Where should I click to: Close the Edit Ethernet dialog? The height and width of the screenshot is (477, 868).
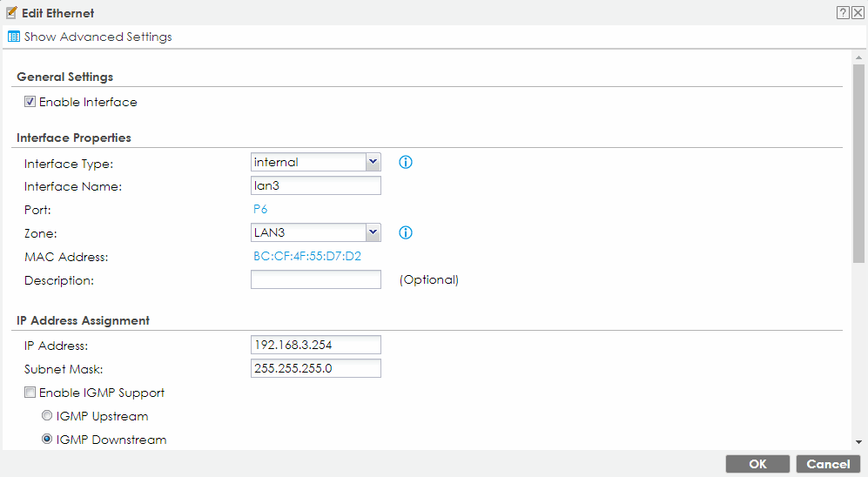pyautogui.click(x=858, y=13)
